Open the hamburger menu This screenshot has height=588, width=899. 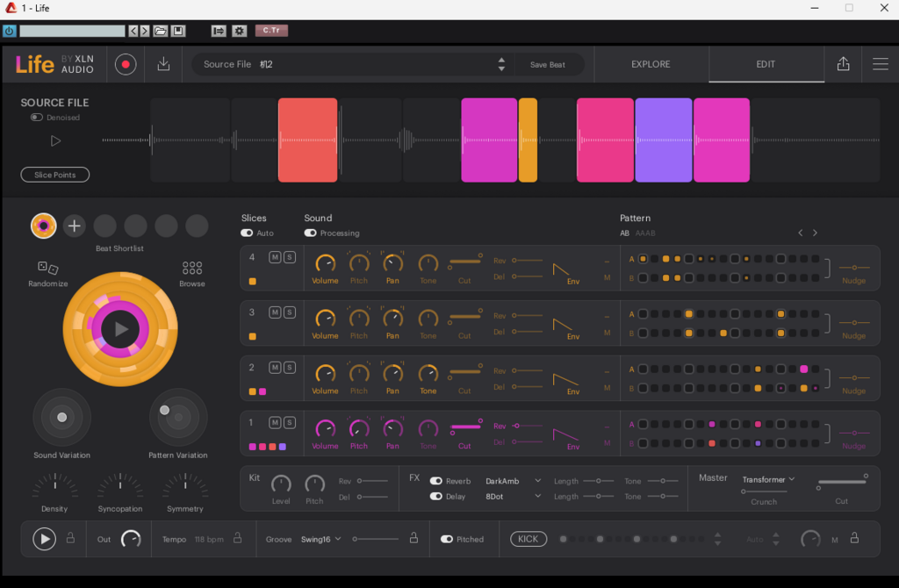pos(880,63)
